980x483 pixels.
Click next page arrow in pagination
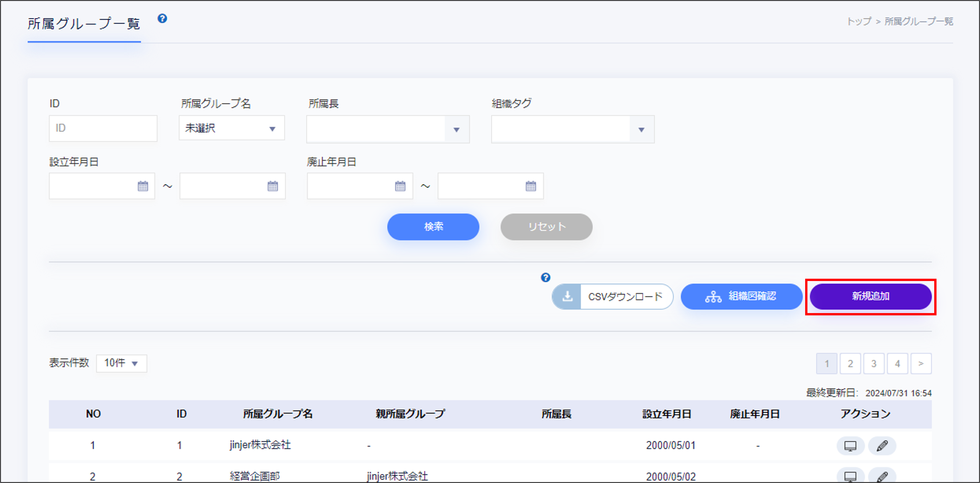[x=921, y=363]
